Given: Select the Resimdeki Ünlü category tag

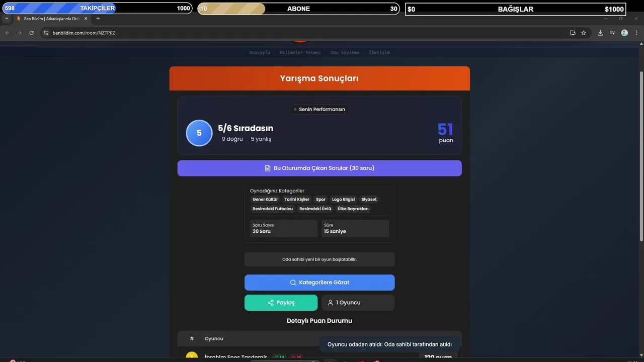Looking at the screenshot, I should 315,209.
